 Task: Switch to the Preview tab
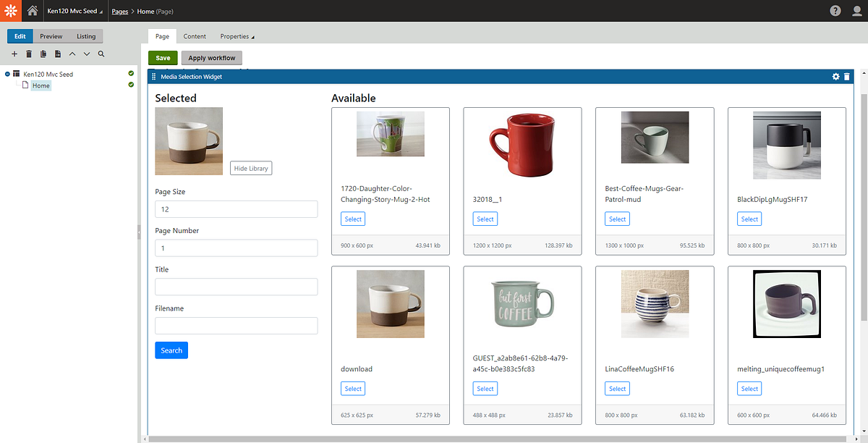point(51,35)
